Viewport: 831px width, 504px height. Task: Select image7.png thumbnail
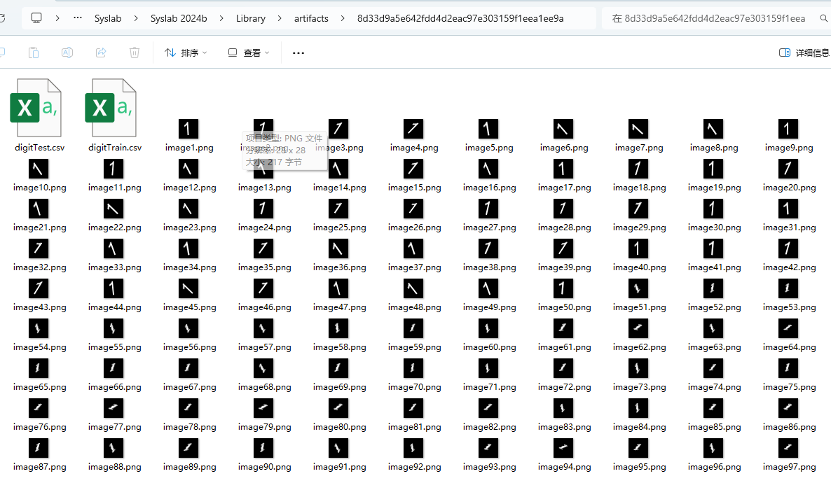(x=638, y=129)
